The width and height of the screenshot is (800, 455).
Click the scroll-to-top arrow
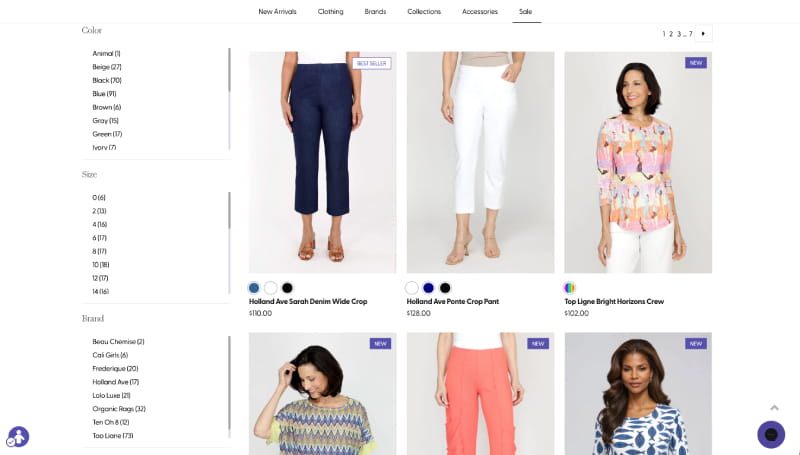[774, 407]
